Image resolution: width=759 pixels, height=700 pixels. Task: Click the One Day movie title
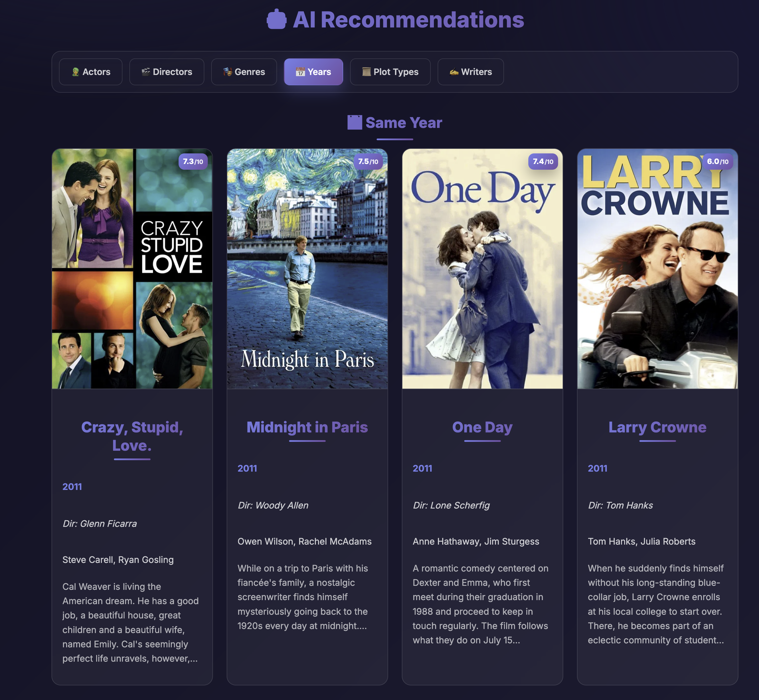(x=482, y=427)
